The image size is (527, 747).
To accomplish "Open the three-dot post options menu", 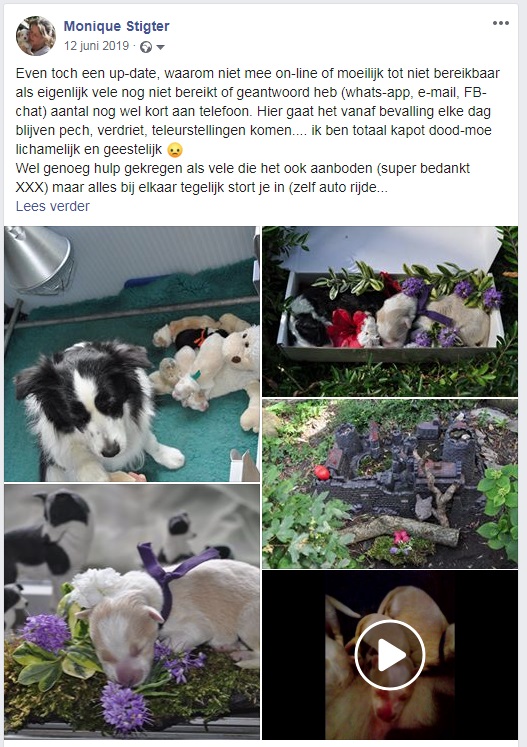I will pos(500,23).
